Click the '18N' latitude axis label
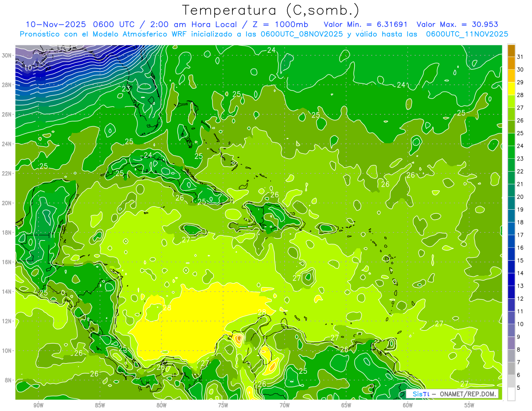Viewport: 532px width, 411px height. [7, 232]
